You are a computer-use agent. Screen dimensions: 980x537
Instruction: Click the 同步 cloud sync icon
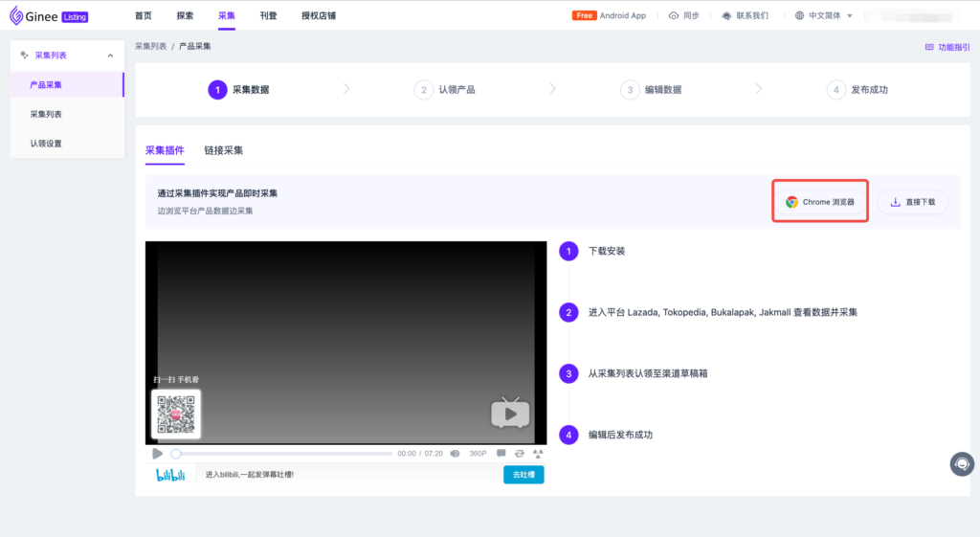click(x=673, y=15)
